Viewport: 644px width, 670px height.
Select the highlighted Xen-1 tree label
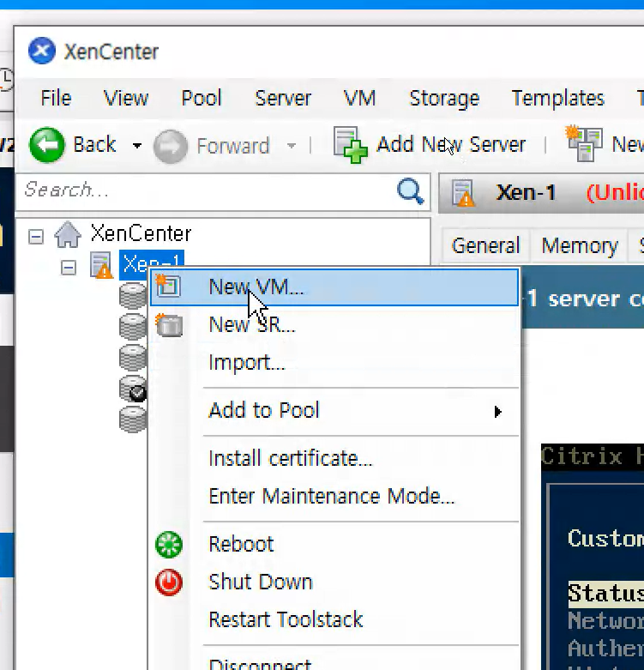152,265
